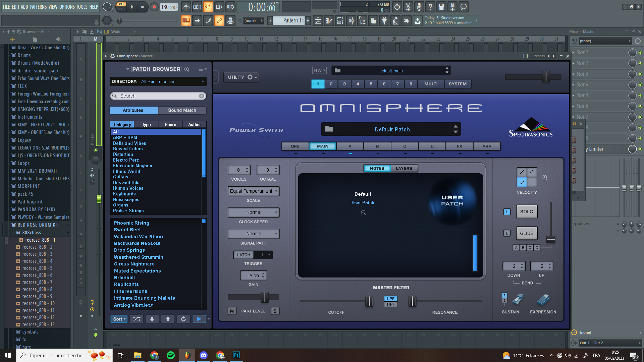This screenshot has width=644, height=362.
Task: Solo the part with S button
Action: (x=275, y=311)
